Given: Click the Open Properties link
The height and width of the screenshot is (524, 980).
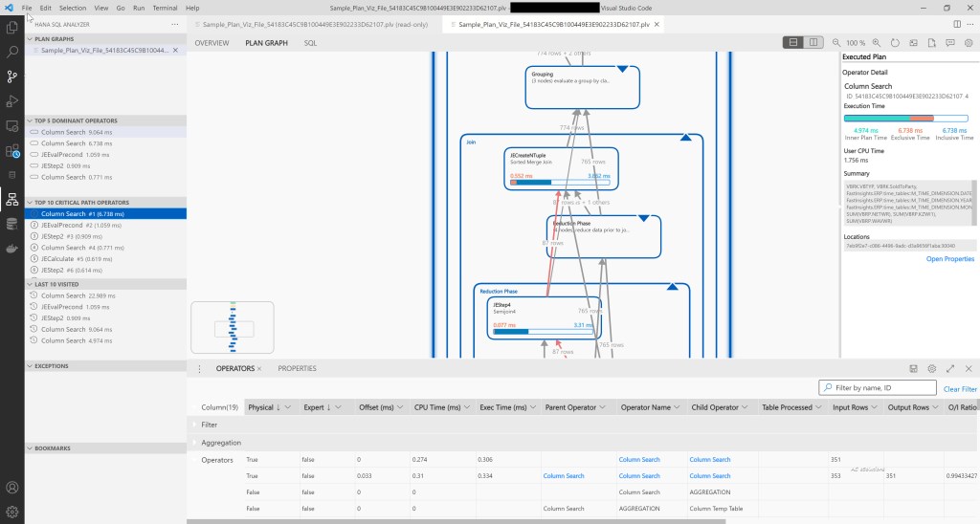Looking at the screenshot, I should (x=949, y=259).
